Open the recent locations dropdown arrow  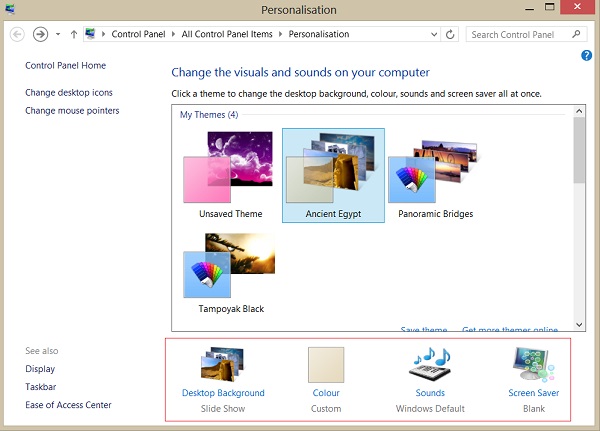click(x=58, y=34)
